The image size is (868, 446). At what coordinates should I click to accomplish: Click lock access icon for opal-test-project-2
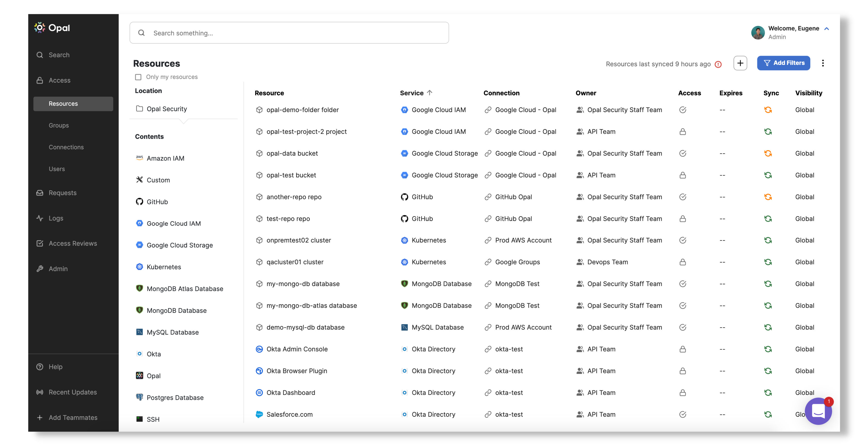coord(682,132)
